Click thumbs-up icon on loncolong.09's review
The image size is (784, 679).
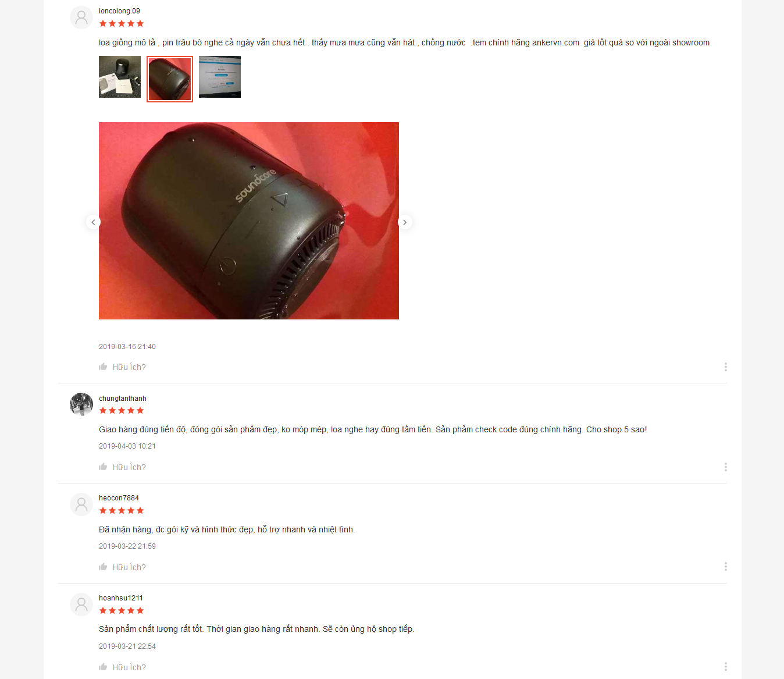coord(103,367)
